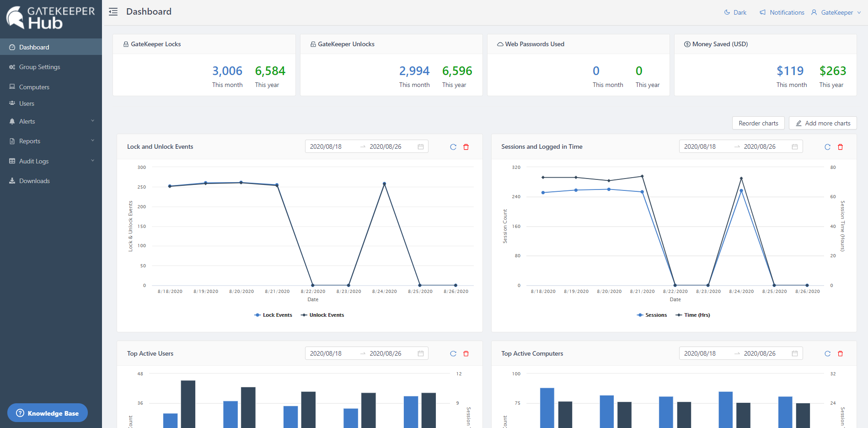
Task: Toggle Lock Events series in chart legend
Action: click(x=273, y=315)
